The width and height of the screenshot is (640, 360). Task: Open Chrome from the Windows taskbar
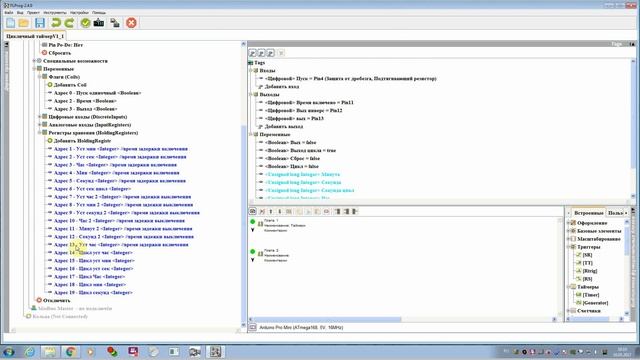click(x=71, y=351)
